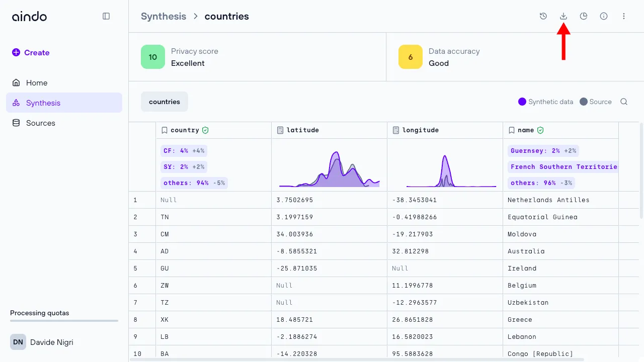Click the info icon in the top bar
644x362 pixels.
pyautogui.click(x=604, y=16)
